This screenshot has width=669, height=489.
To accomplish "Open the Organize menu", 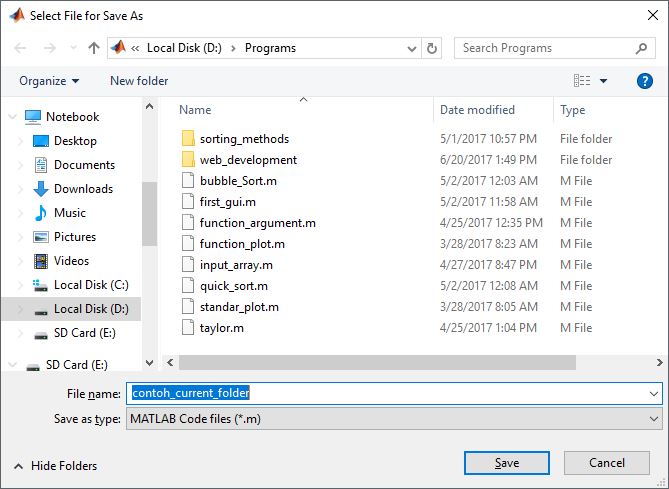I will 49,81.
